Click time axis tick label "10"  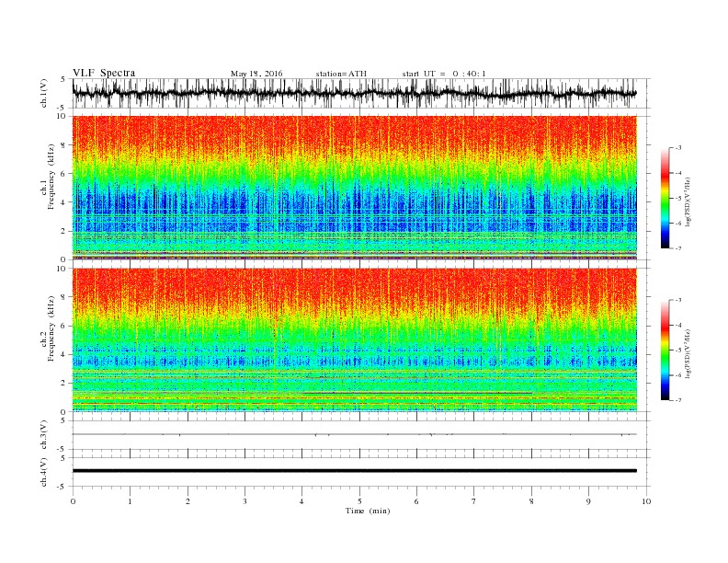646,501
